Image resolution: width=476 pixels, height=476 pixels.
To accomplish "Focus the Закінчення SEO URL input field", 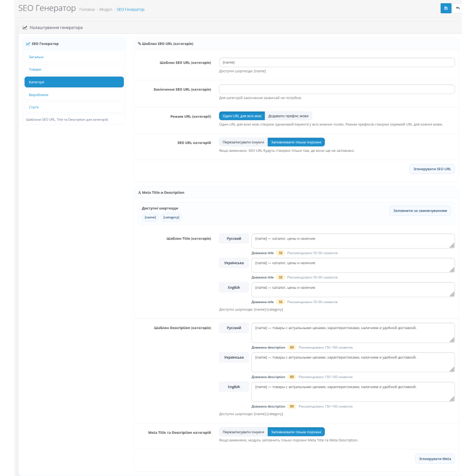I will point(337,89).
